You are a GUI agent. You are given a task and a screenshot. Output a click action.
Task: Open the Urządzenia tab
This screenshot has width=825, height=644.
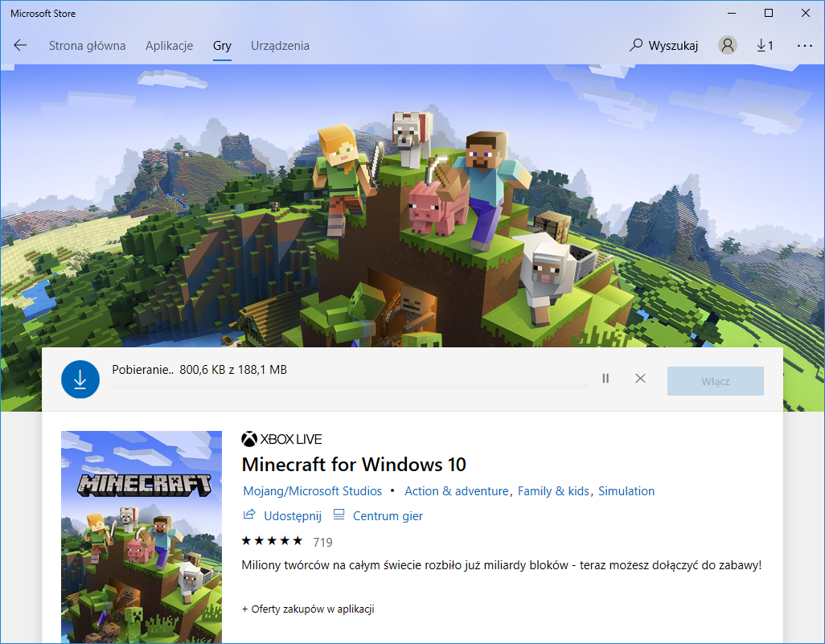(x=280, y=46)
